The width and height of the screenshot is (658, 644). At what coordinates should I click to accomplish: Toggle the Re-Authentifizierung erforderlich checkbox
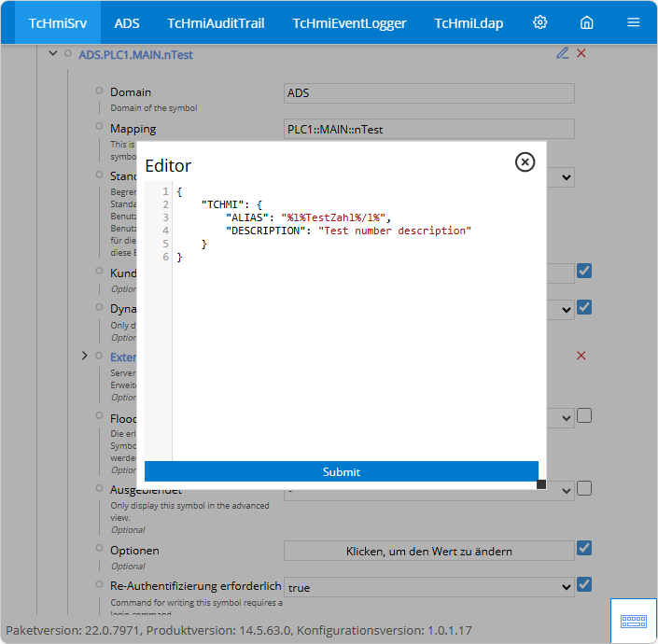pyautogui.click(x=584, y=584)
